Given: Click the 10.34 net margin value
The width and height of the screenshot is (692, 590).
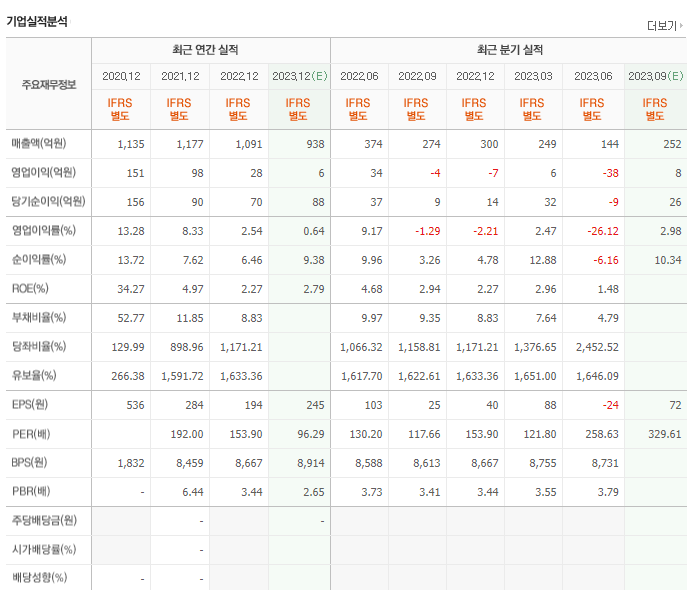Looking at the screenshot, I should point(668,260).
